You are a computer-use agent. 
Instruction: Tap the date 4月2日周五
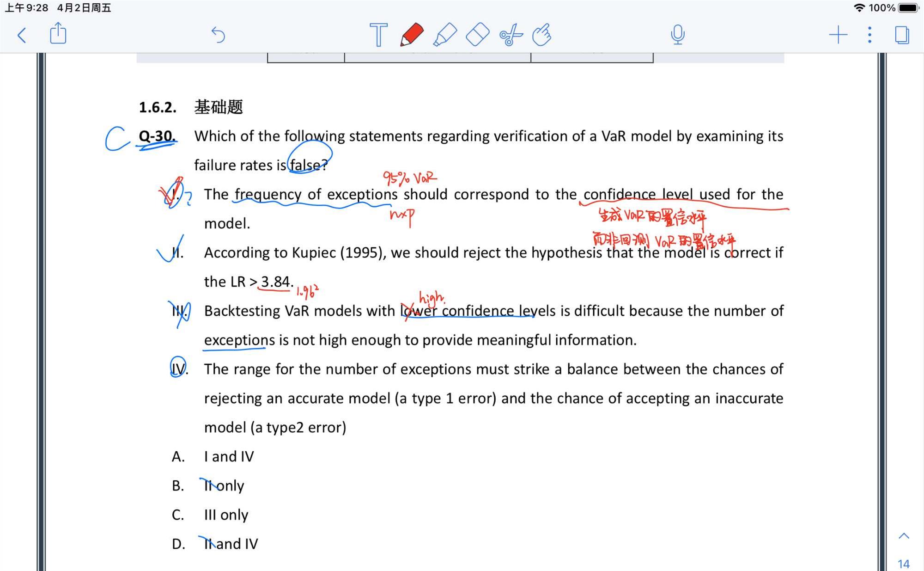84,8
